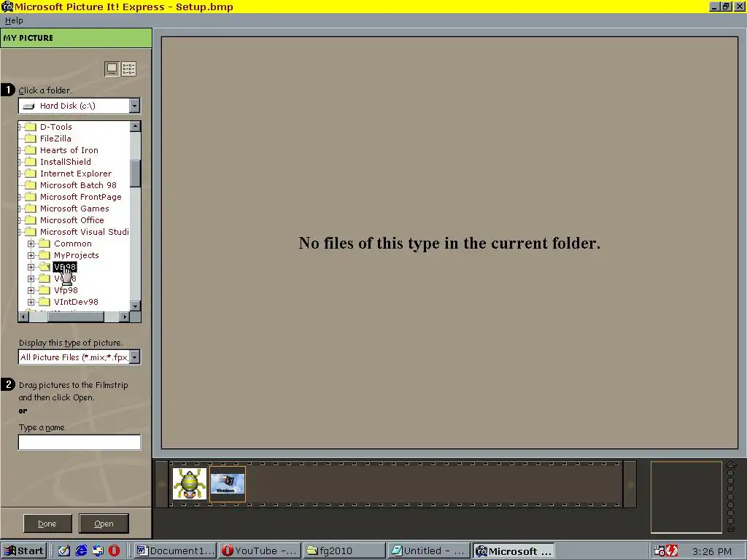The height and width of the screenshot is (560, 747).
Task: Click the 3:26 PM system clock
Action: point(712,551)
